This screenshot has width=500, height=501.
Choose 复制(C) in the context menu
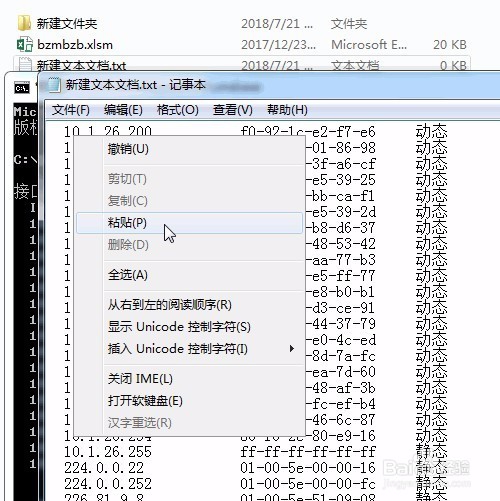189,201
